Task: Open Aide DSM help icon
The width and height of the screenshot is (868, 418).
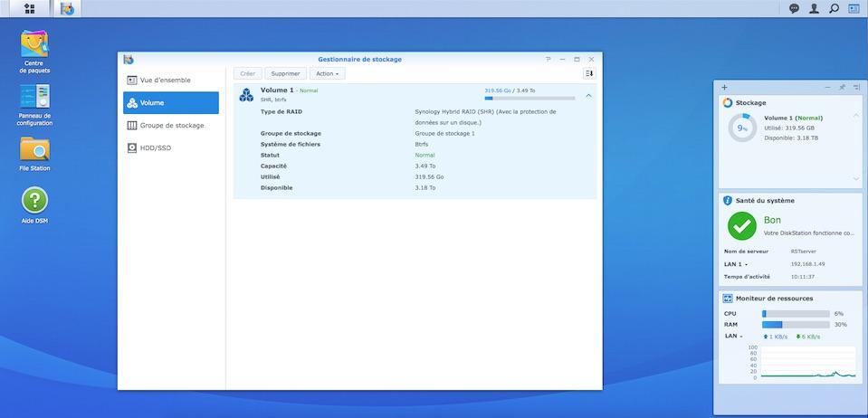Action: tap(34, 201)
